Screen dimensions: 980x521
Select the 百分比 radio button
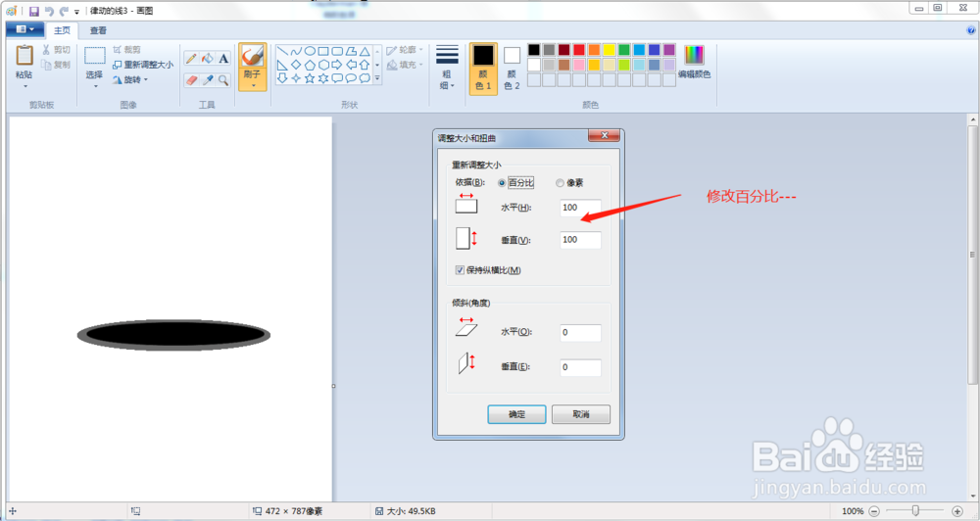[x=502, y=183]
